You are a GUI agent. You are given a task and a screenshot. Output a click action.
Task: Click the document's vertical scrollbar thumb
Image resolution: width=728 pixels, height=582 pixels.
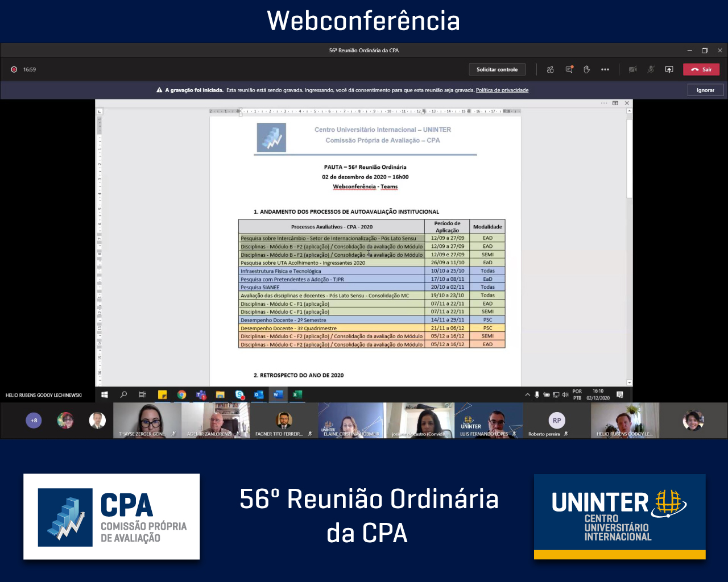click(x=629, y=159)
